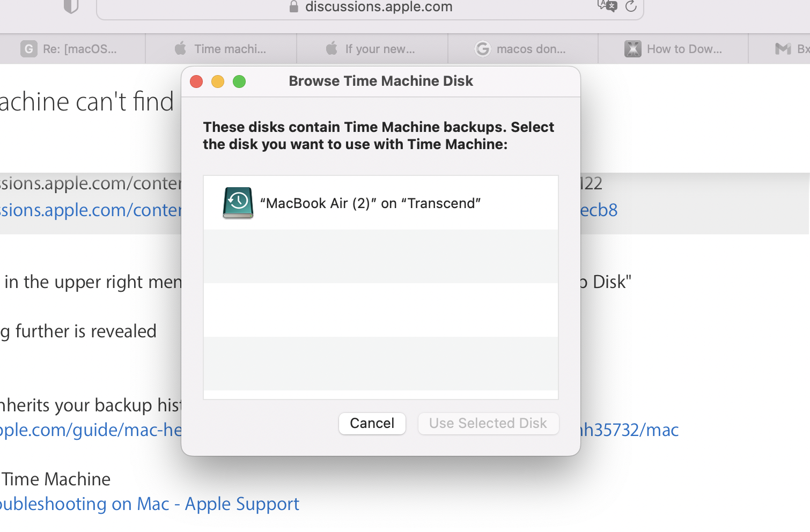Click the Use Selected Disk button
This screenshot has width=810, height=532.
tap(488, 424)
